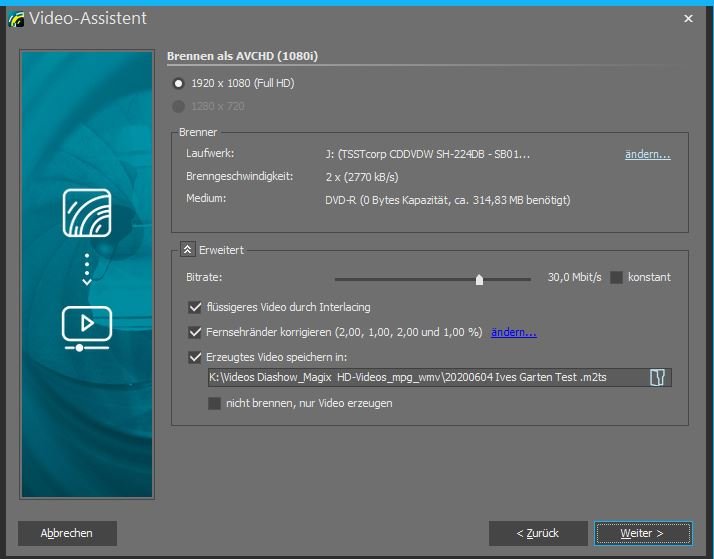
Task: Click the Video-Assistent app logo in title bar
Action: tap(13, 18)
